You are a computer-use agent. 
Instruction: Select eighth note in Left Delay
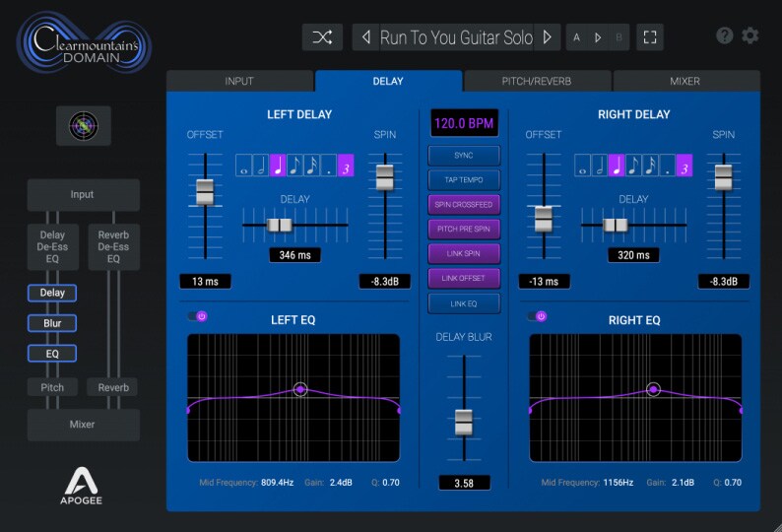click(296, 166)
